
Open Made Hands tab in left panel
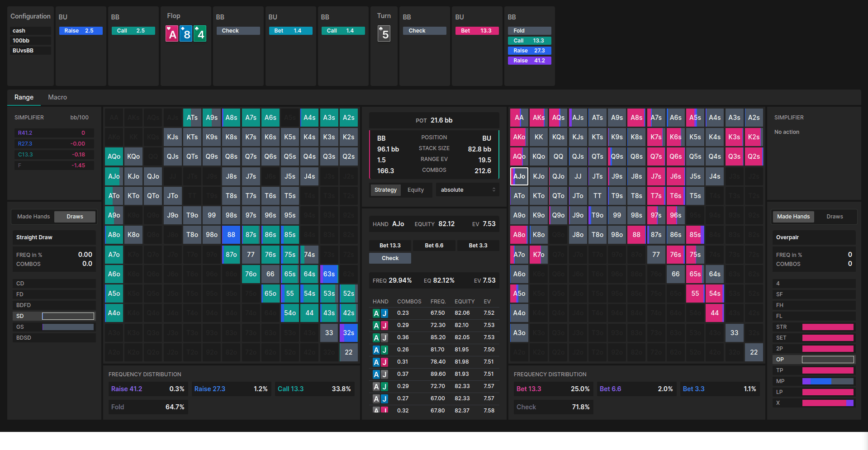[x=33, y=217]
